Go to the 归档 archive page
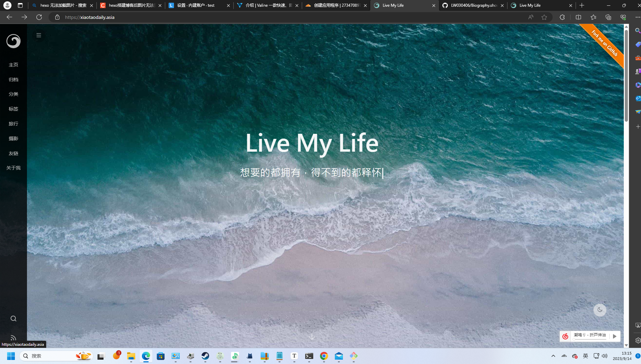The image size is (641, 364). [13, 80]
